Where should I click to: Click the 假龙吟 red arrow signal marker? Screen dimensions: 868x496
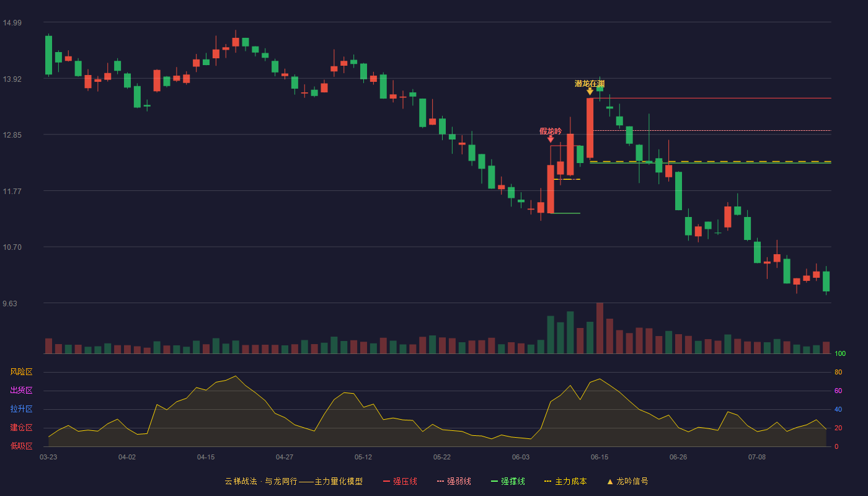tap(551, 139)
